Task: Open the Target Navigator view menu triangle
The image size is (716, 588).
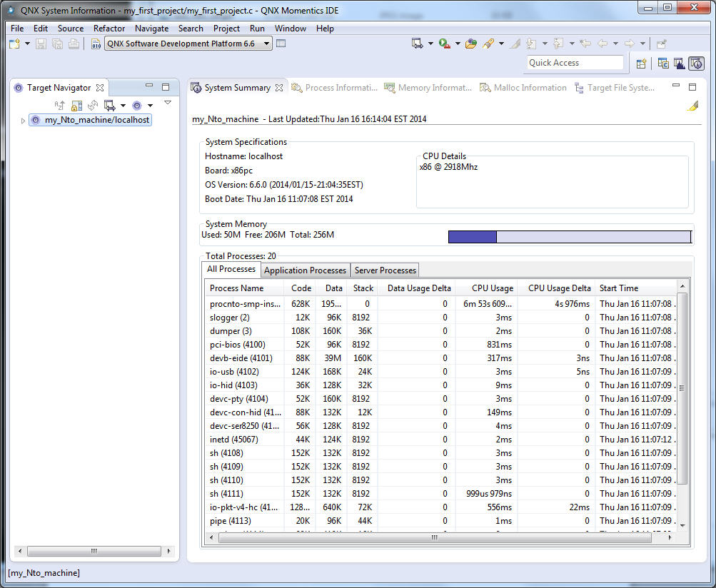Action: (x=168, y=102)
